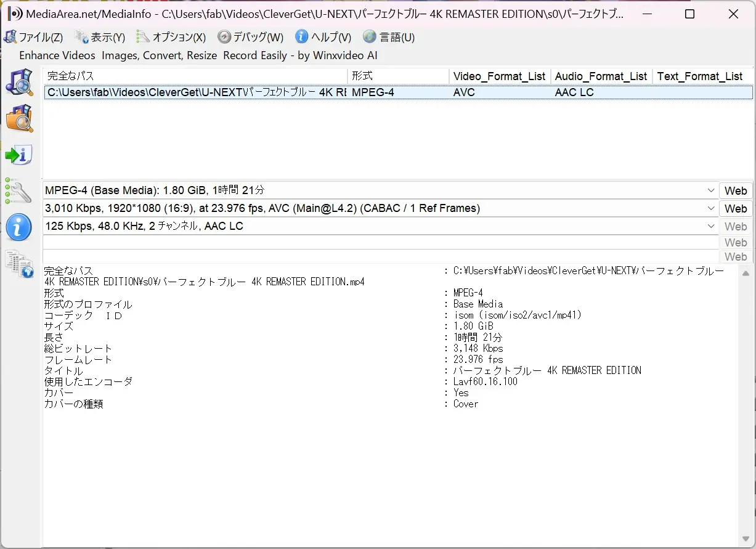
Task: Click the isom (isom/iso2/avc1/mp41) codec value
Action: (518, 315)
